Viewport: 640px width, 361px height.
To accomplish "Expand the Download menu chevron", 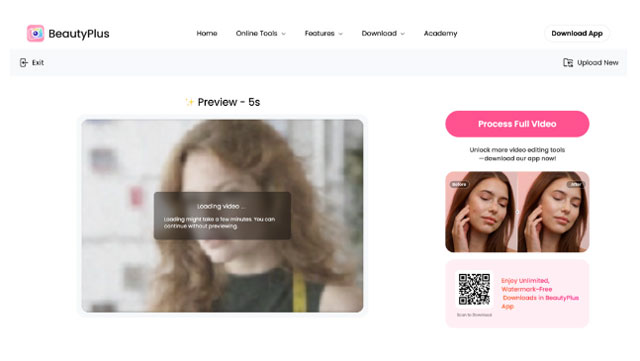I will pos(403,34).
